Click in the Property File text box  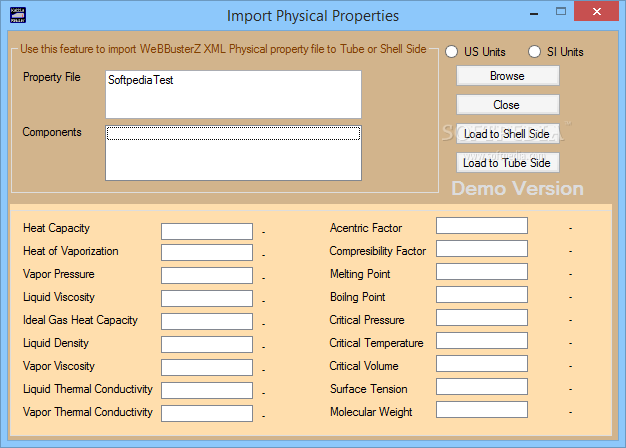[x=234, y=95]
